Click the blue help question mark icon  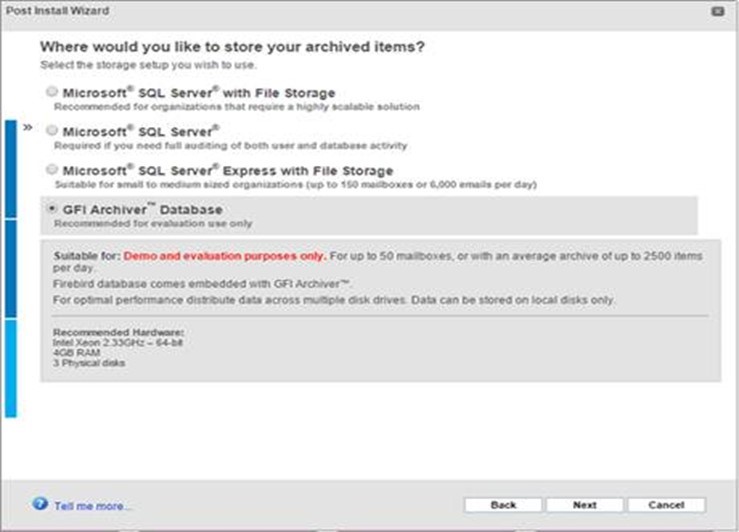tap(40, 504)
